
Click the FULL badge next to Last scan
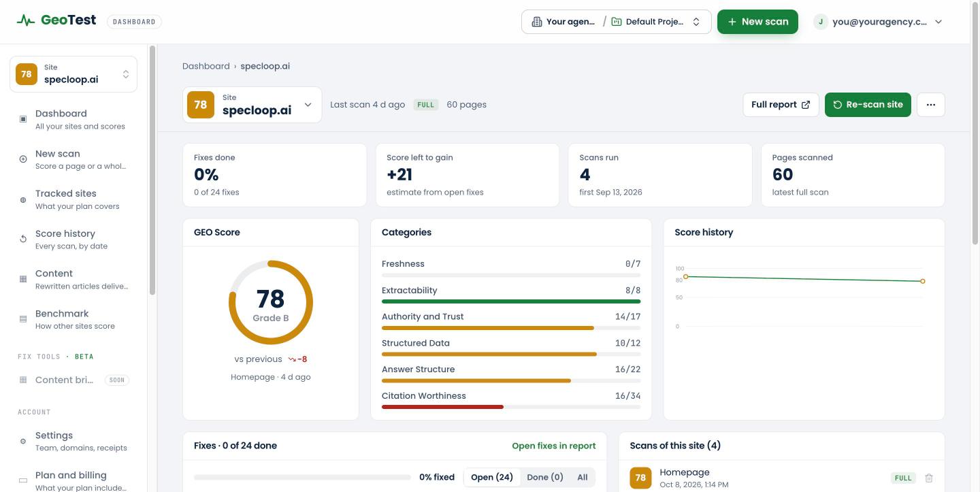(426, 105)
